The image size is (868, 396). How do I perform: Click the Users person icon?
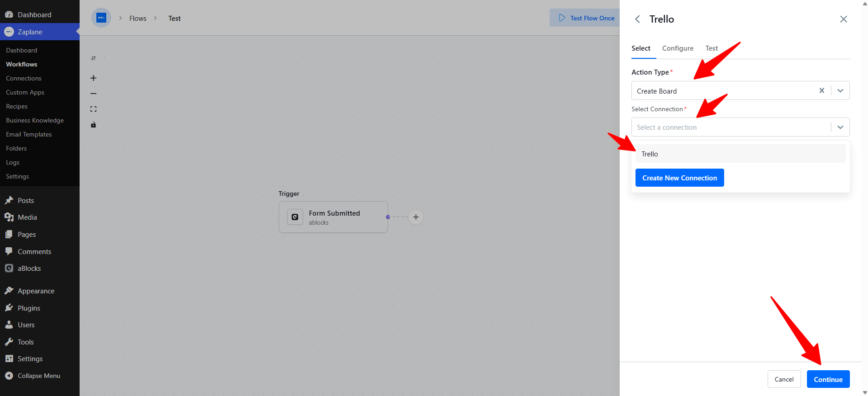tap(9, 325)
